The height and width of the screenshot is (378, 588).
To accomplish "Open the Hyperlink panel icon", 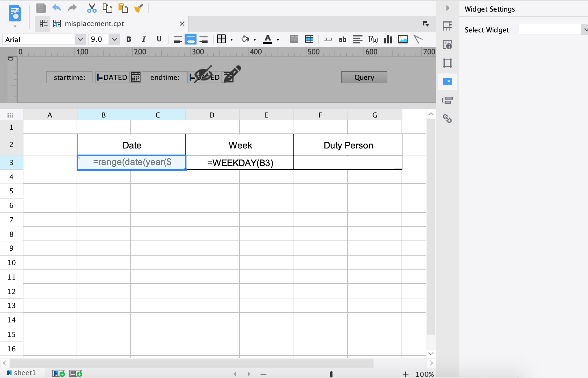I will (448, 118).
